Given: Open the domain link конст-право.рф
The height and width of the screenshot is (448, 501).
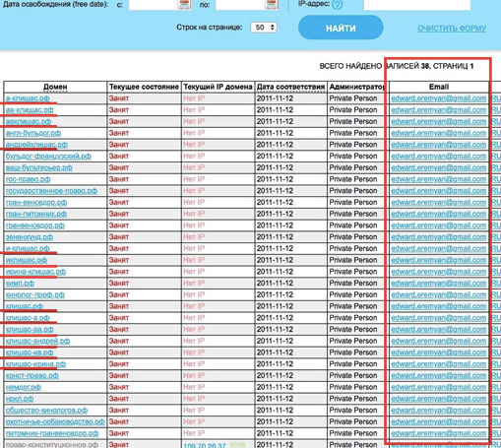Looking at the screenshot, I should click(32, 375).
